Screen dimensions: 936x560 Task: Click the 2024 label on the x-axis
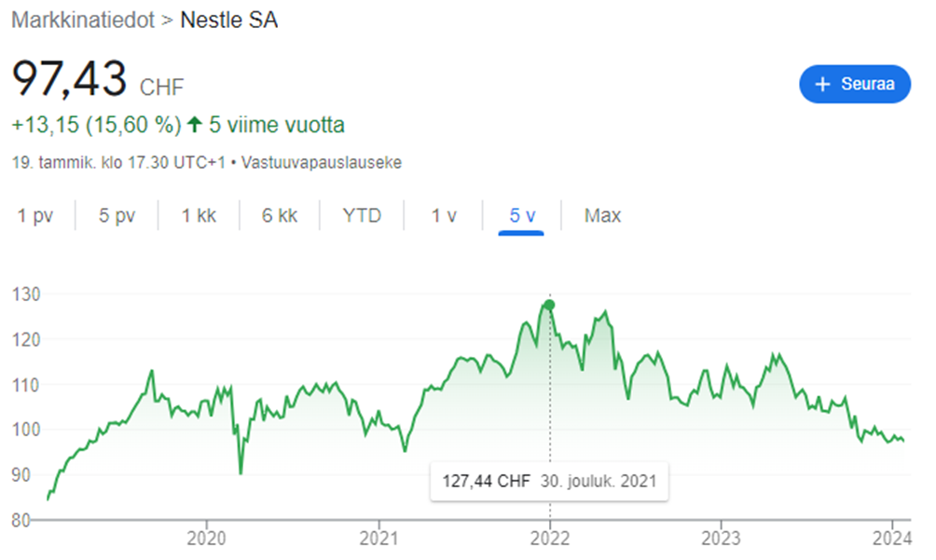[x=892, y=538]
